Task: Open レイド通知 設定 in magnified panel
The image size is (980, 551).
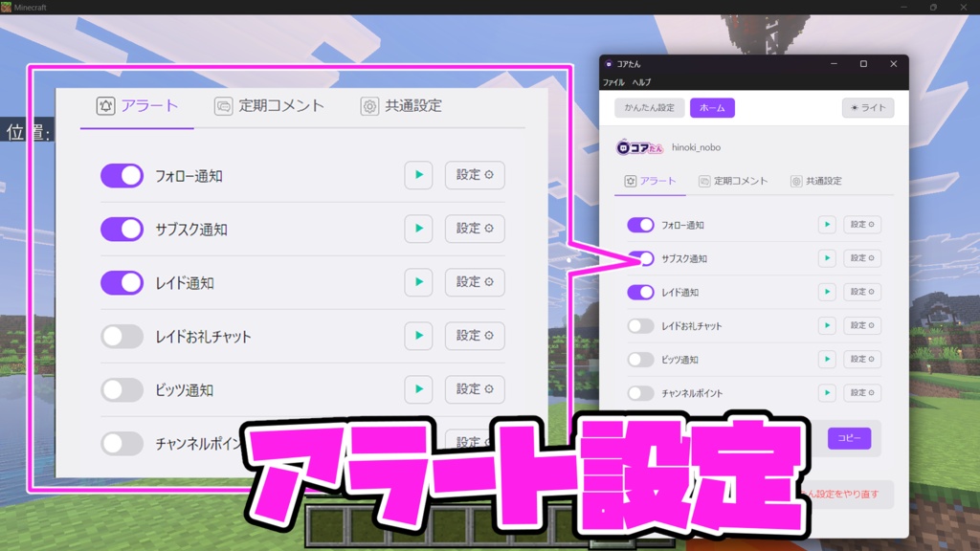Action: 475,282
